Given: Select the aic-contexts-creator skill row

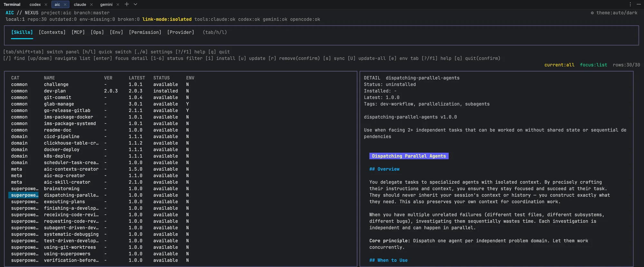Looking at the screenshot, I should 100,169.
